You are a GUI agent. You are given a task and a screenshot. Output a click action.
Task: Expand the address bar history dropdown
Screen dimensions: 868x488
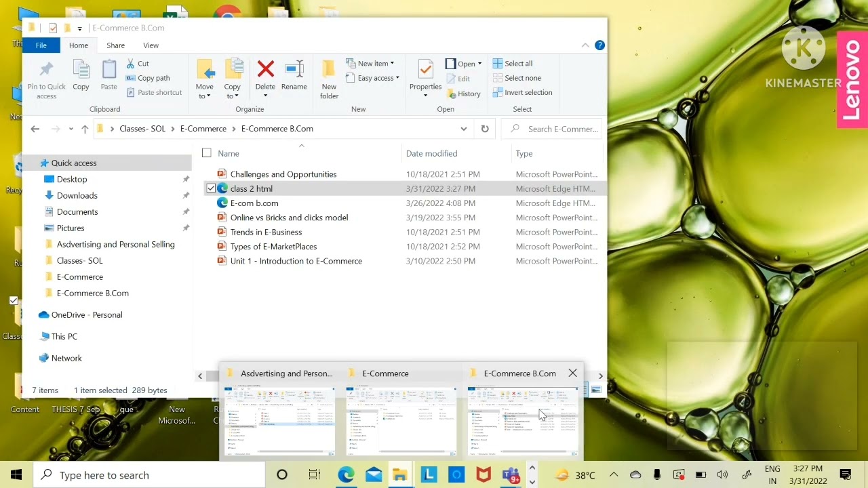click(x=463, y=129)
